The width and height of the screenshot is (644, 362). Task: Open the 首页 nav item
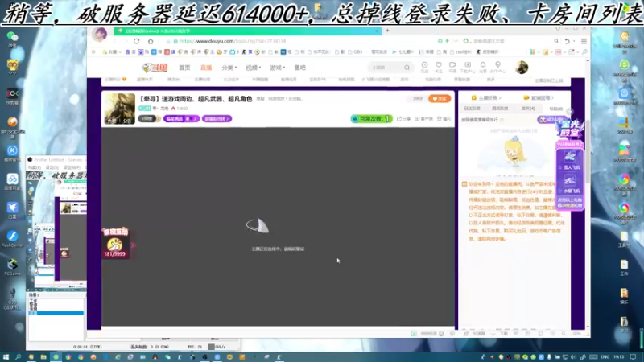(184, 68)
